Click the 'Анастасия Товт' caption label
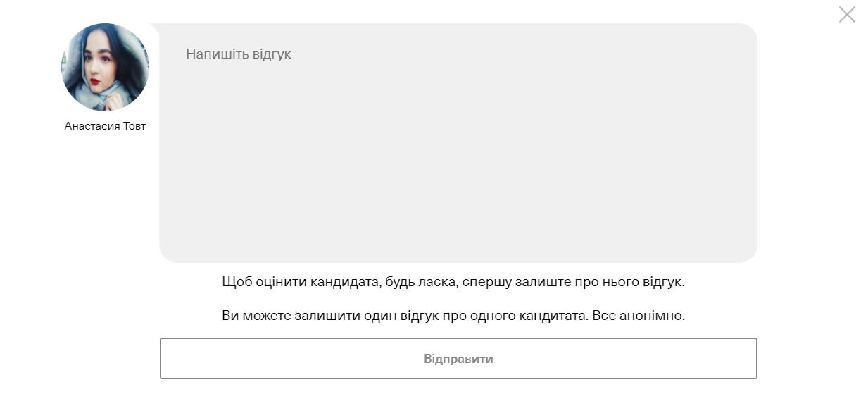Screen dimensions: 868x394 pos(105,126)
